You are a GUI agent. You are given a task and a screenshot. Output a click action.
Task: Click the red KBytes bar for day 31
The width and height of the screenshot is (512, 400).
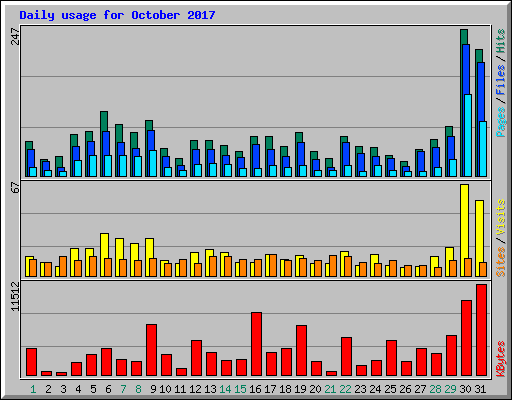coord(481,330)
